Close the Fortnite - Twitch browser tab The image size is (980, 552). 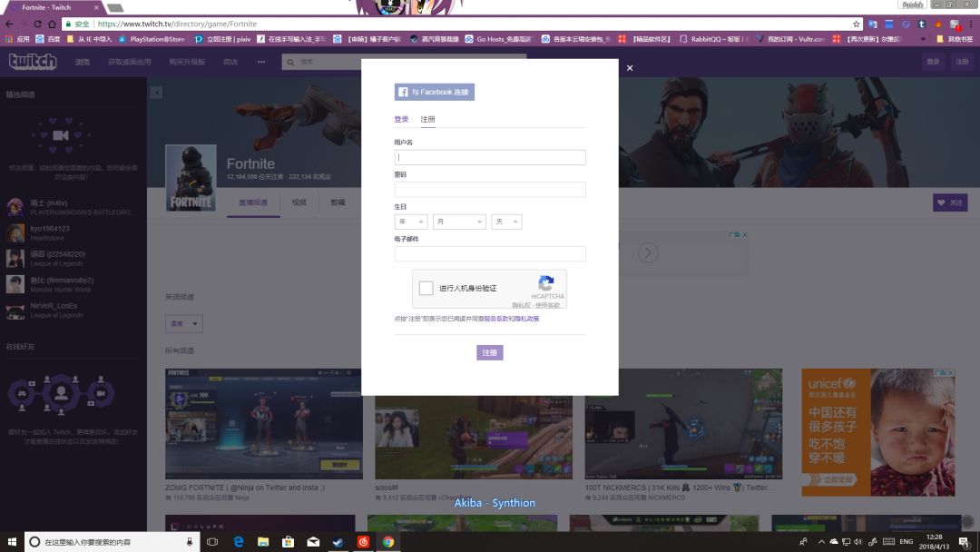[x=96, y=7]
